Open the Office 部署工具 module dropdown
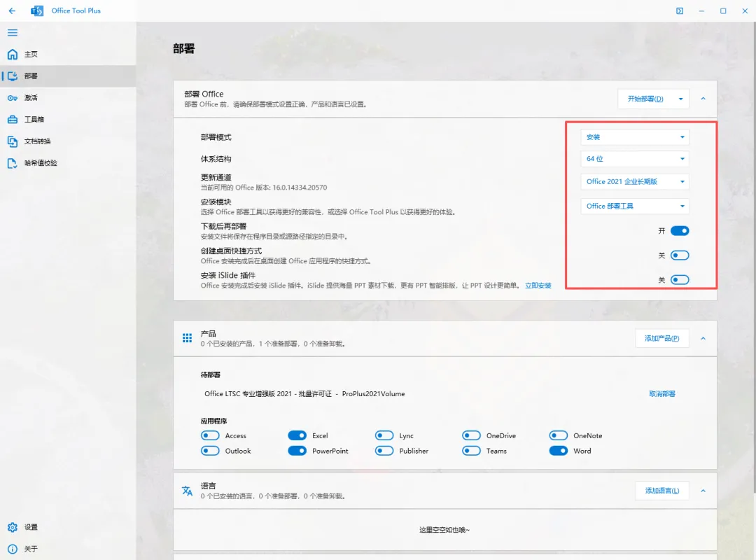This screenshot has height=560, width=756. pos(634,206)
